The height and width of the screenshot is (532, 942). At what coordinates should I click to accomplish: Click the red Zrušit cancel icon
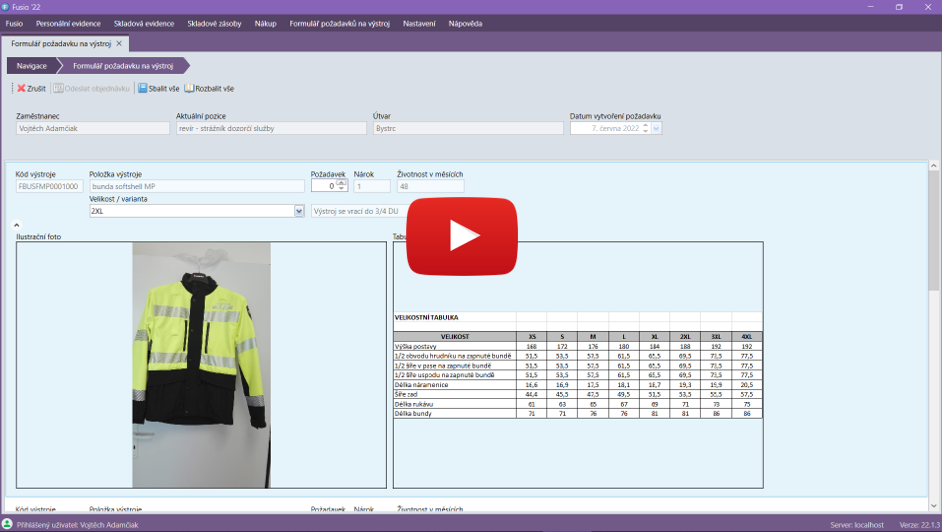coord(22,88)
